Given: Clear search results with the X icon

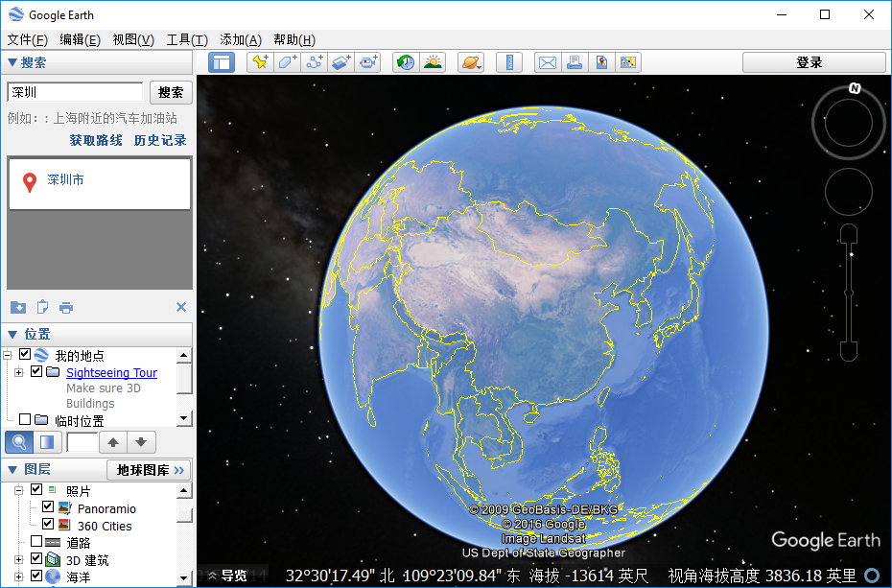Looking at the screenshot, I should pos(181,307).
